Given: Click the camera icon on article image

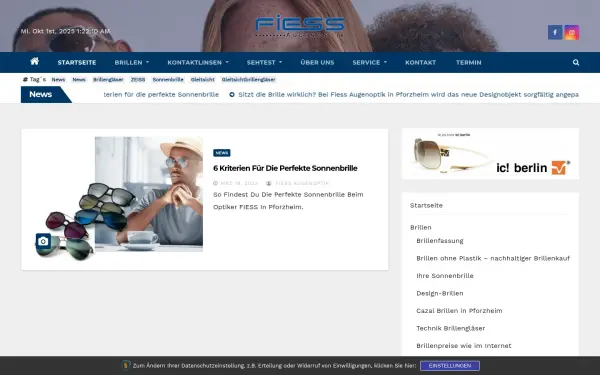Looking at the screenshot, I should click(x=43, y=241).
